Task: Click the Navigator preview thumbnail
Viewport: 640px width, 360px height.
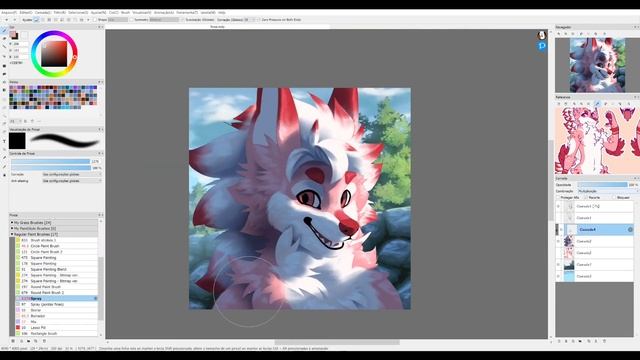Action: point(597,65)
